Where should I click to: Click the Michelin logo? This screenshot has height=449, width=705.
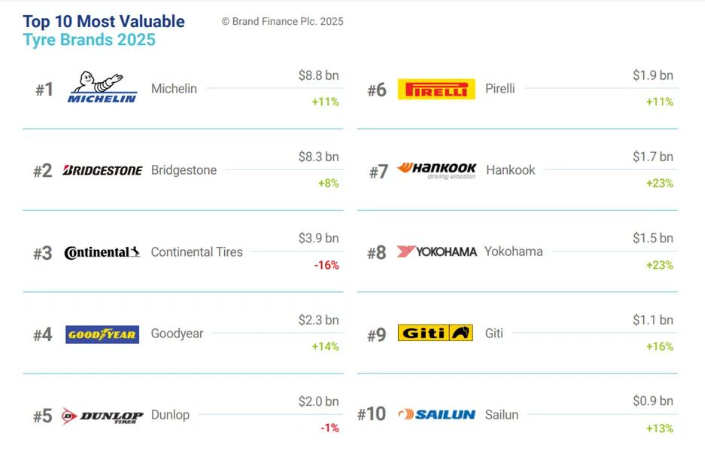pyautogui.click(x=102, y=89)
